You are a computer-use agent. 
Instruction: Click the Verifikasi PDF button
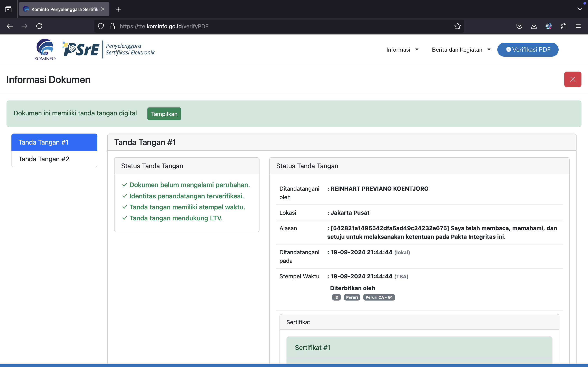[528, 50]
